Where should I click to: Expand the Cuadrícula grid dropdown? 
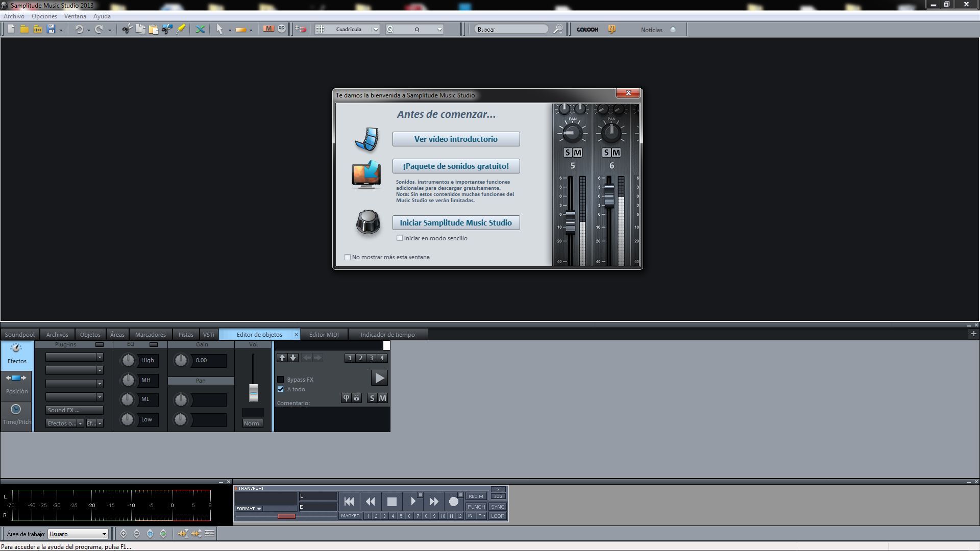pos(375,30)
